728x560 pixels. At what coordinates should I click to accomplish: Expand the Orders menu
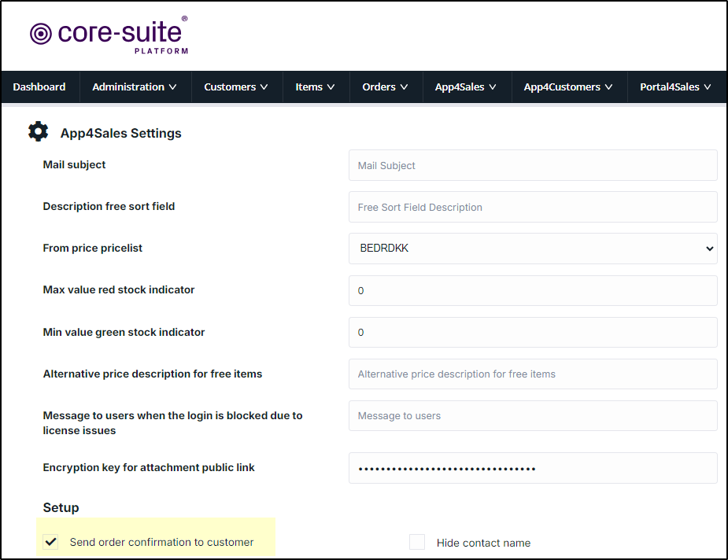[386, 87]
